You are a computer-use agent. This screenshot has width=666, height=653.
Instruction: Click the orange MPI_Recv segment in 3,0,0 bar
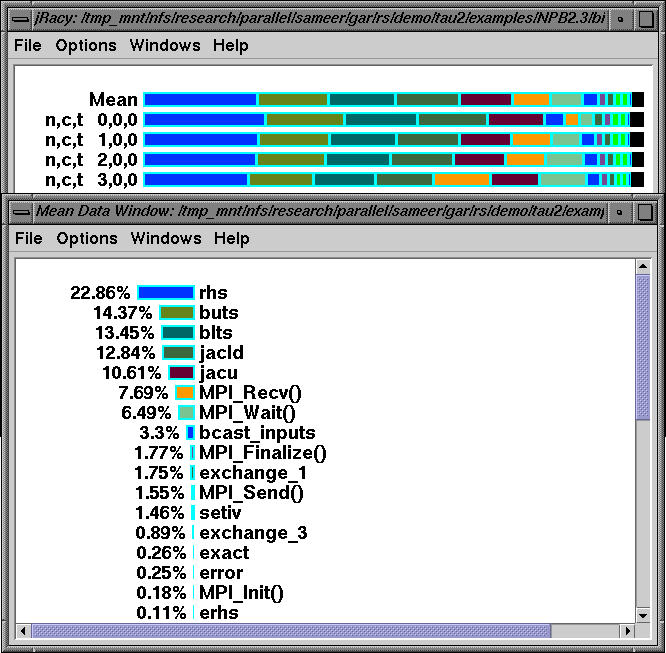tap(462, 179)
